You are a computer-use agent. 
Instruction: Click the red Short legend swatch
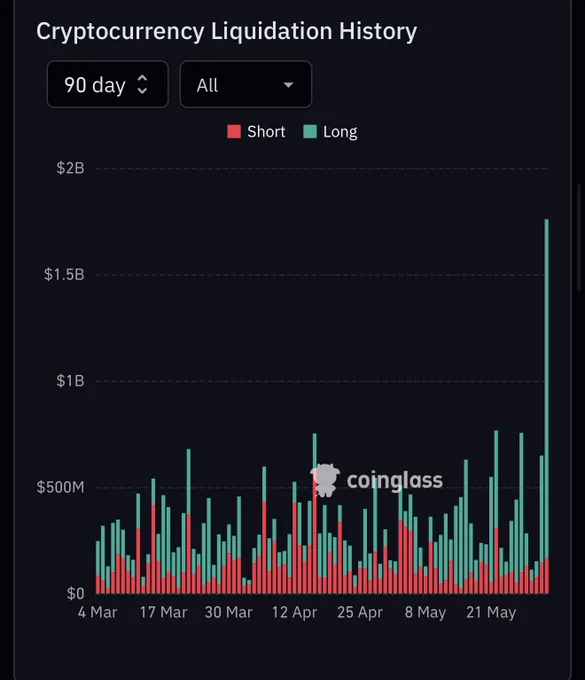[x=234, y=131]
